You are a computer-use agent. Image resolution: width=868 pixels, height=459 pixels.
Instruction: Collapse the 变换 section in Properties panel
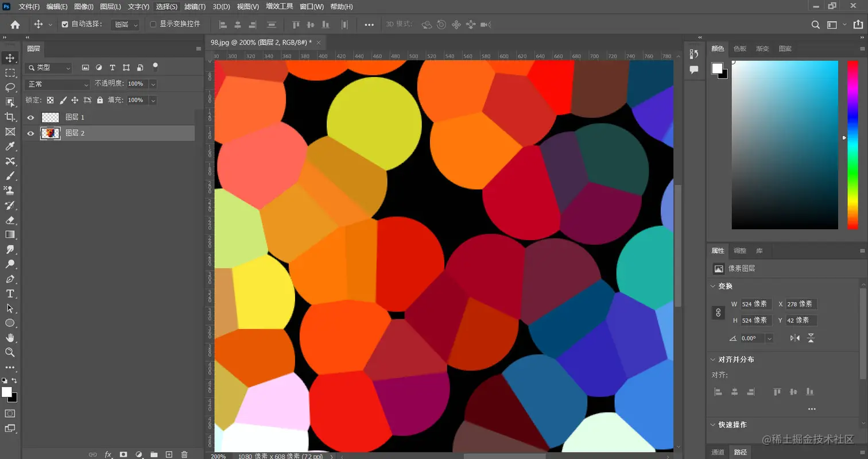pyautogui.click(x=714, y=286)
